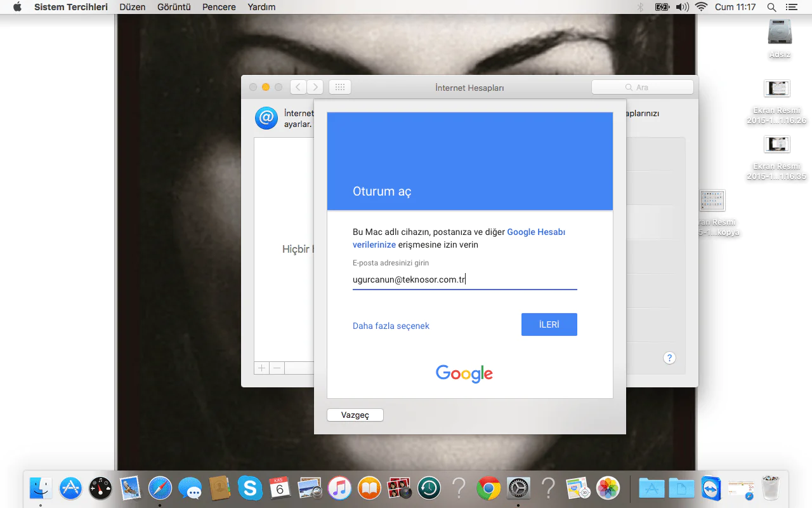Launch Photos app from the dock

click(x=608, y=488)
